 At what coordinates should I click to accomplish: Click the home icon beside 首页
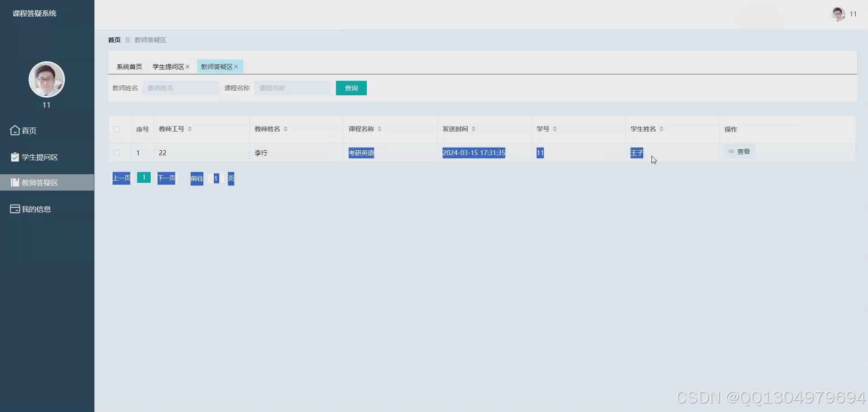pyautogui.click(x=15, y=131)
